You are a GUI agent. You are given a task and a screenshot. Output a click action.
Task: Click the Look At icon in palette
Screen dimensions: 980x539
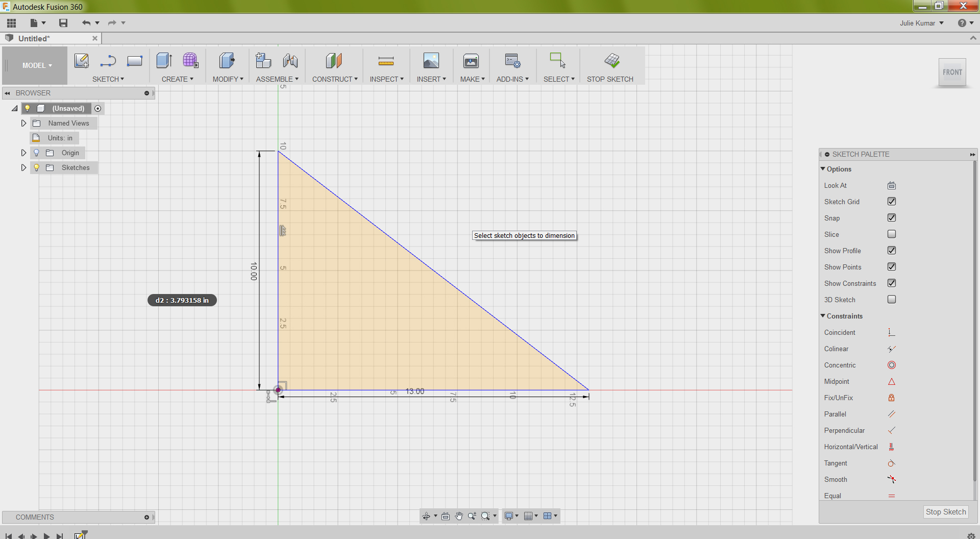click(892, 185)
